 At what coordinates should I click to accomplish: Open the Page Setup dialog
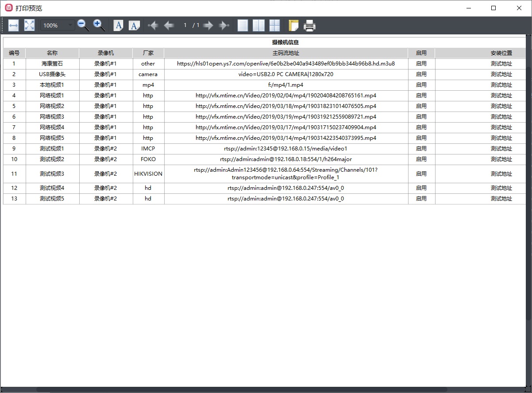293,26
